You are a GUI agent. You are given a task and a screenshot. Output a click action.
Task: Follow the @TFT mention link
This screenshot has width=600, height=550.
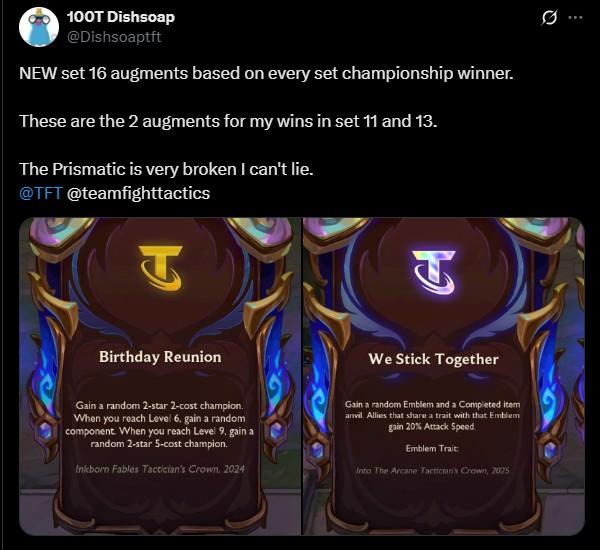[x=40, y=193]
